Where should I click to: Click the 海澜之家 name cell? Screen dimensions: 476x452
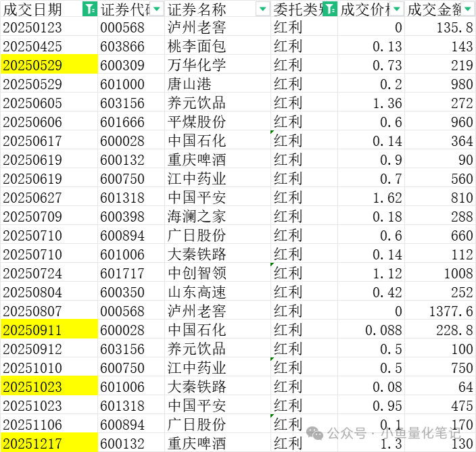pos(218,216)
